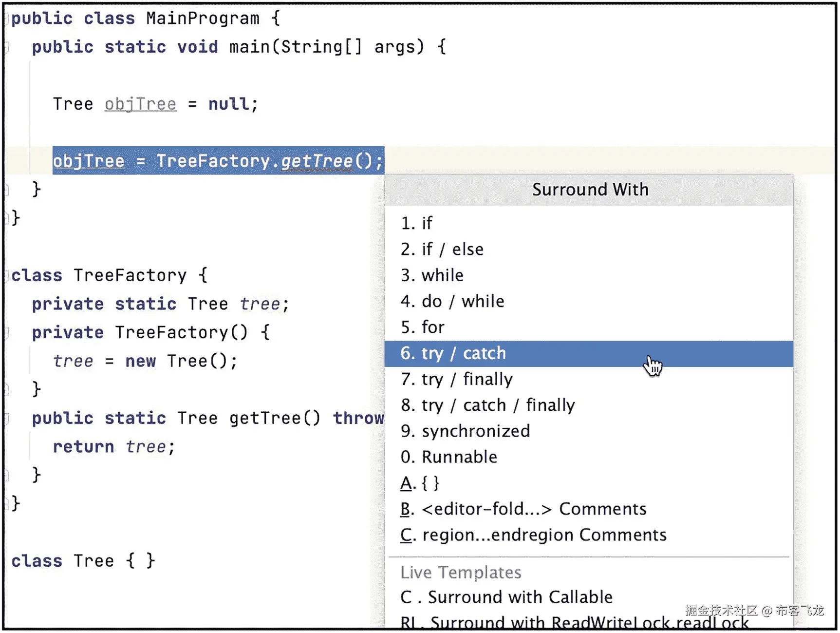Collapse the MainProgram class fold marker

pos(6,19)
